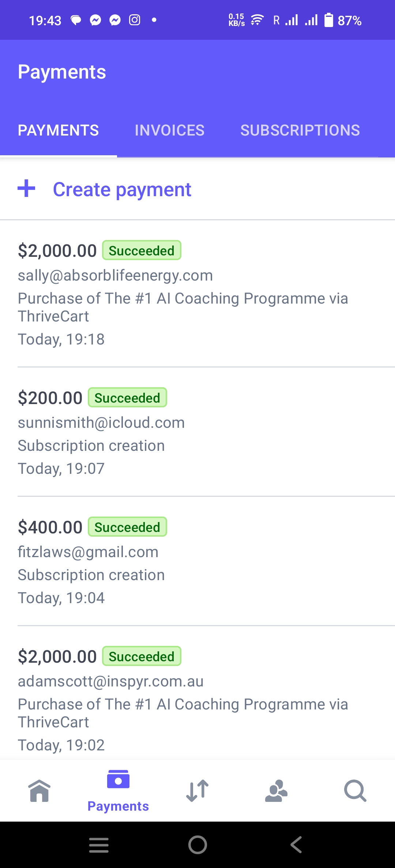Switch to the Invoices tab
Screen dimensions: 395x868
(169, 130)
